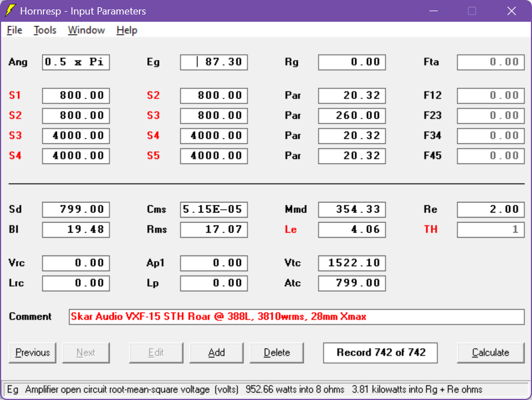Click the Par field in the F34 row

(352, 136)
